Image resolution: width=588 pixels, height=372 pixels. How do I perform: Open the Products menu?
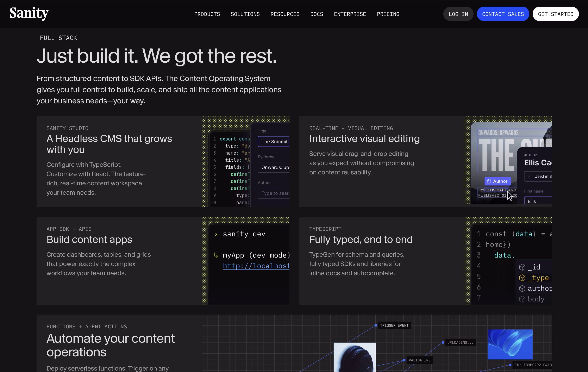coord(207,14)
